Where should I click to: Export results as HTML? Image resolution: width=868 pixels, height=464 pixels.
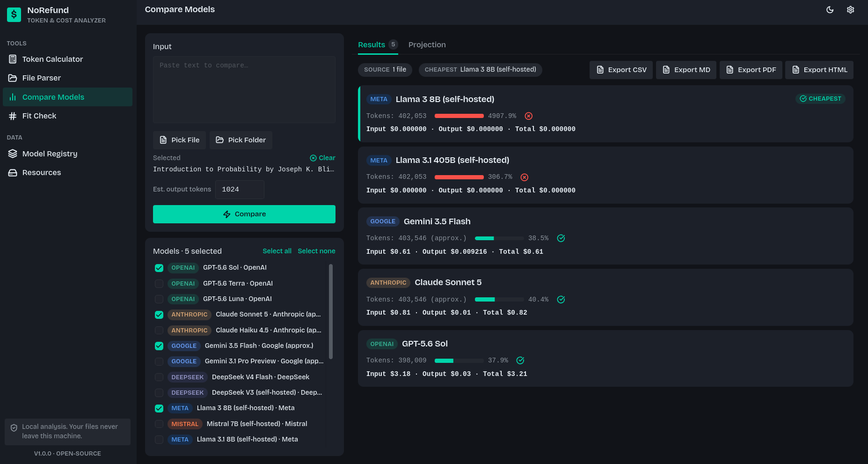pyautogui.click(x=819, y=70)
